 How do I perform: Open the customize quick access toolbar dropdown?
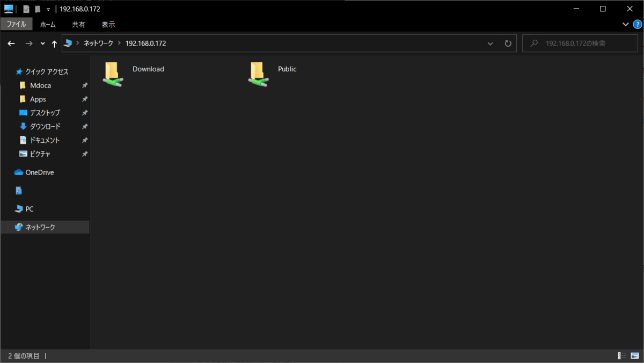coord(48,10)
